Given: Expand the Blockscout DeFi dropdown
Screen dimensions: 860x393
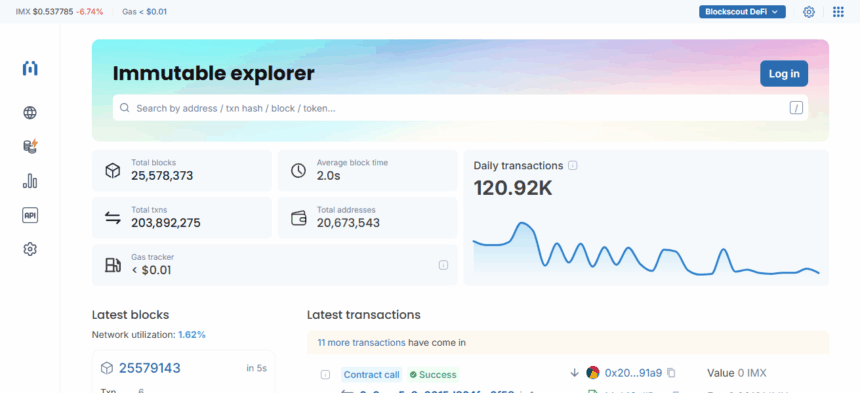Looking at the screenshot, I should point(742,12).
